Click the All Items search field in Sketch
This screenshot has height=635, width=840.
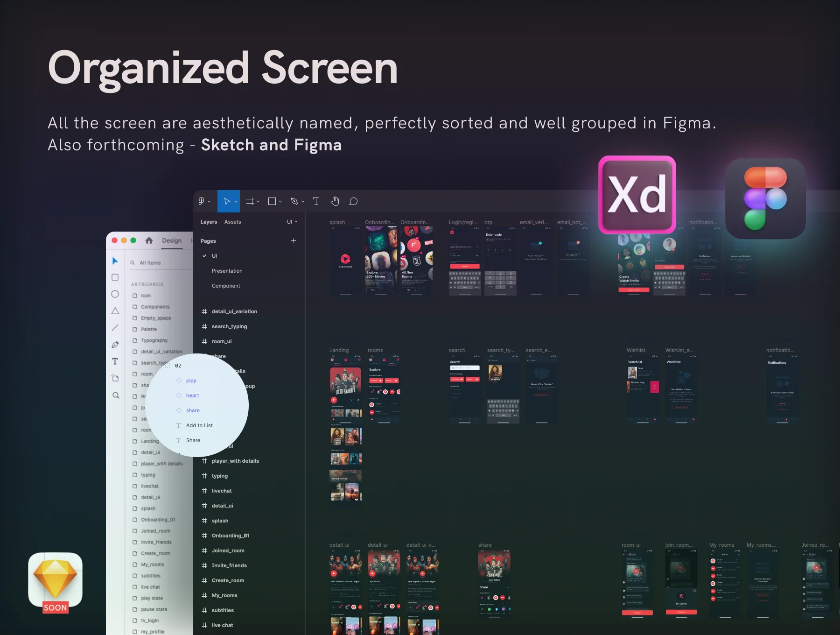(161, 263)
